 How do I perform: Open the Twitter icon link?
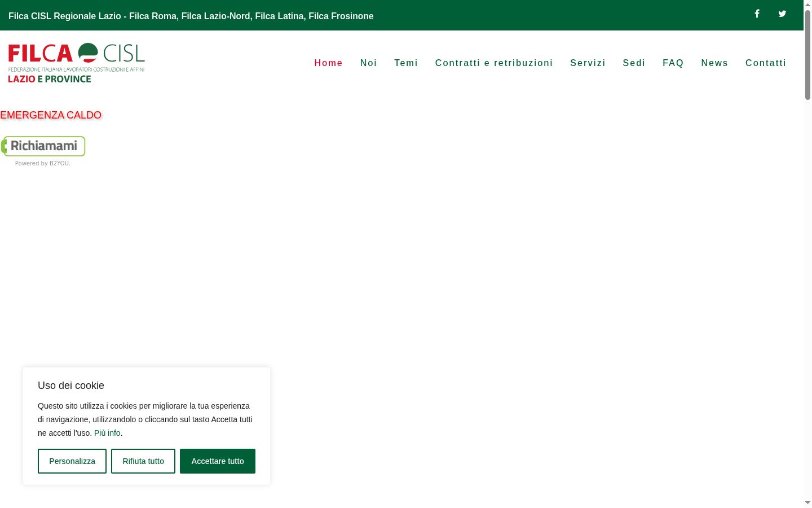(782, 14)
